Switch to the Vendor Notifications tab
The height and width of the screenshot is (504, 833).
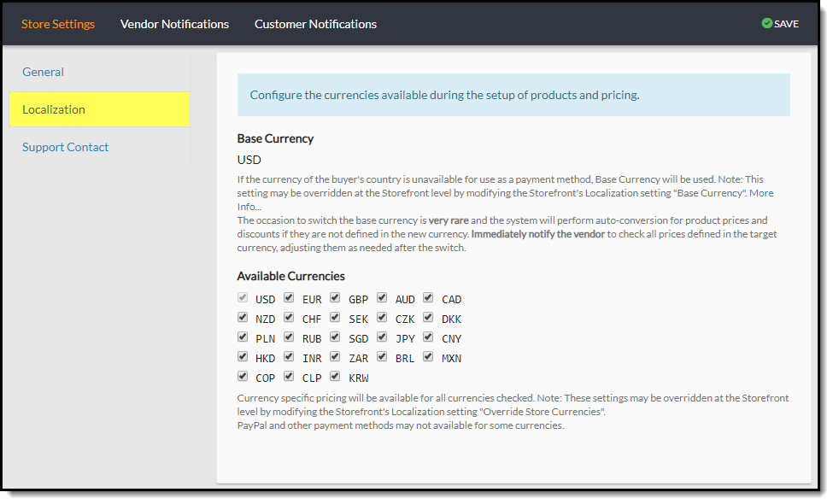click(174, 23)
